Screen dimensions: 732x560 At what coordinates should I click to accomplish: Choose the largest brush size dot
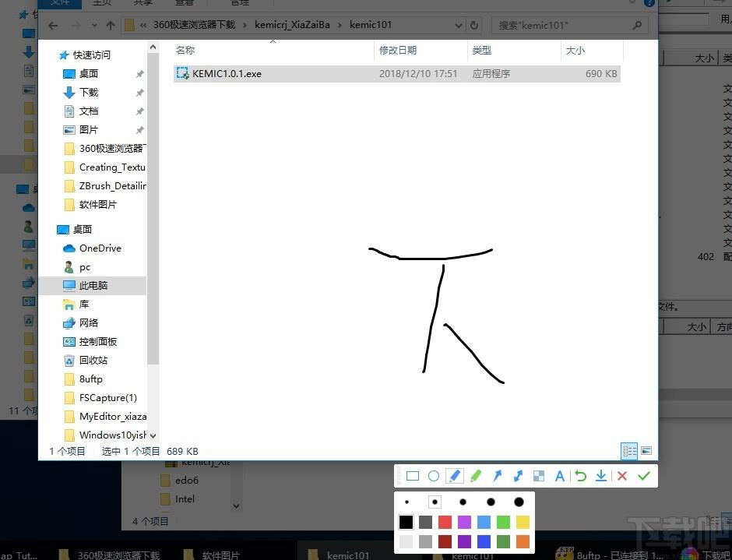pyautogui.click(x=519, y=502)
